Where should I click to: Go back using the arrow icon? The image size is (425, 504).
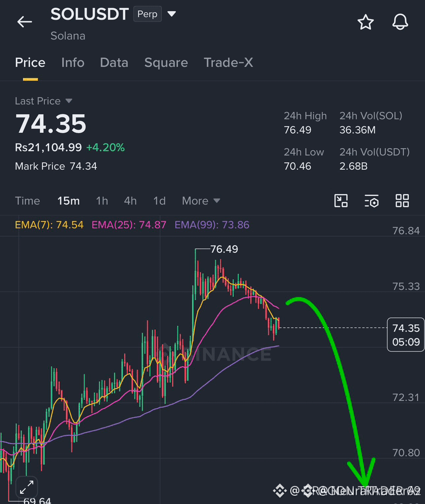point(25,22)
